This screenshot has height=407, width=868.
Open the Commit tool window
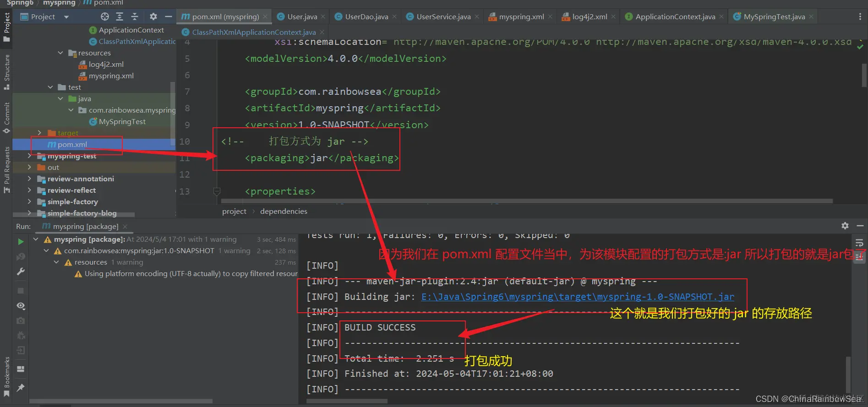point(7,118)
